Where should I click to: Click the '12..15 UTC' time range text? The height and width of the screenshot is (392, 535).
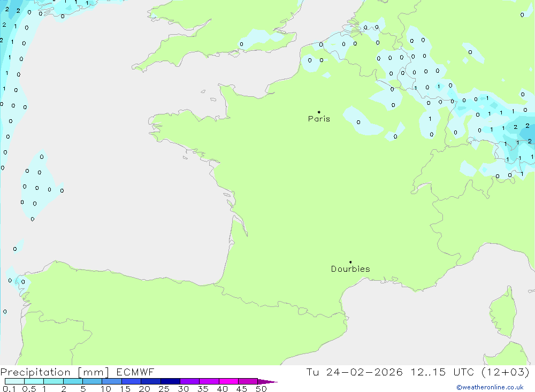442,372
